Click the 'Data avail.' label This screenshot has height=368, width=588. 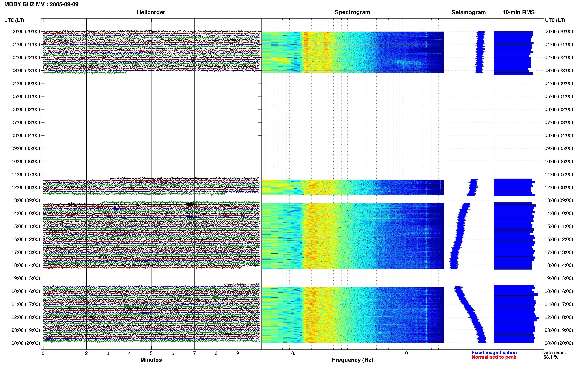[554, 352]
